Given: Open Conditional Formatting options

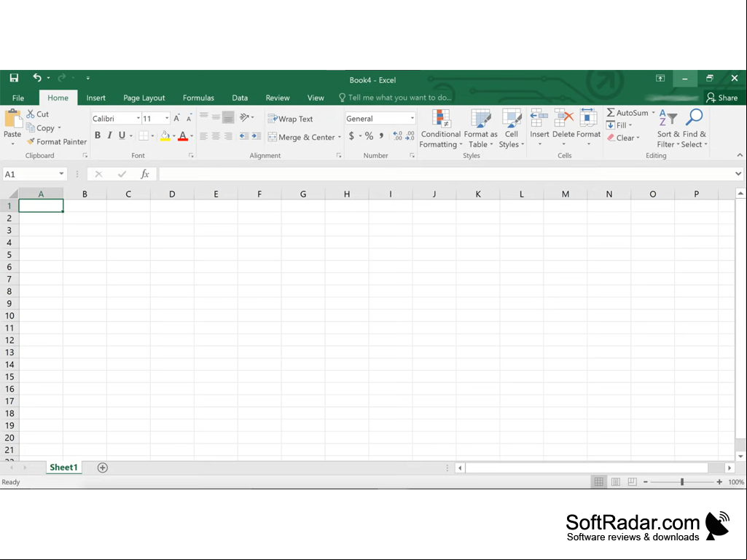Looking at the screenshot, I should click(441, 129).
